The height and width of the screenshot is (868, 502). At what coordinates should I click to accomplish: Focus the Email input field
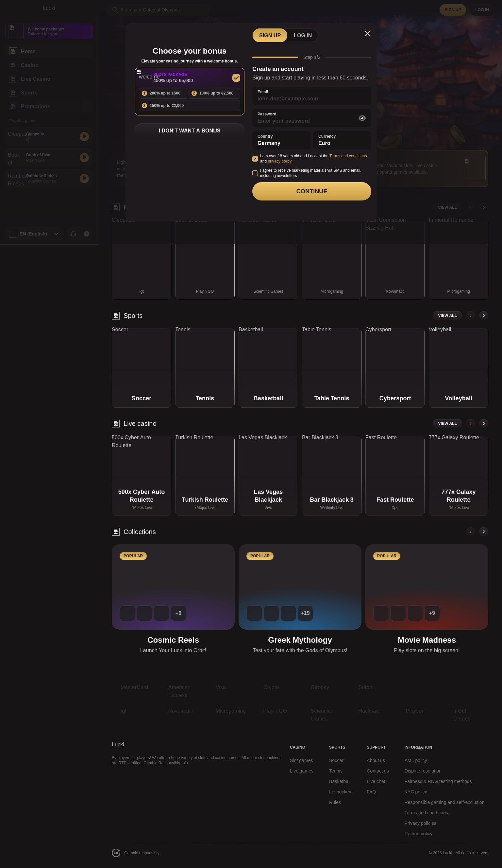coord(311,96)
